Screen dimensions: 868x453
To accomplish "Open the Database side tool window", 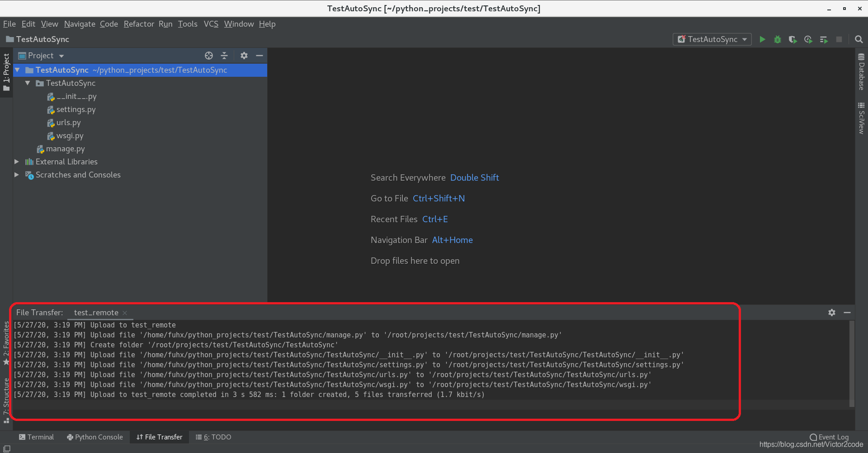I will [861, 72].
